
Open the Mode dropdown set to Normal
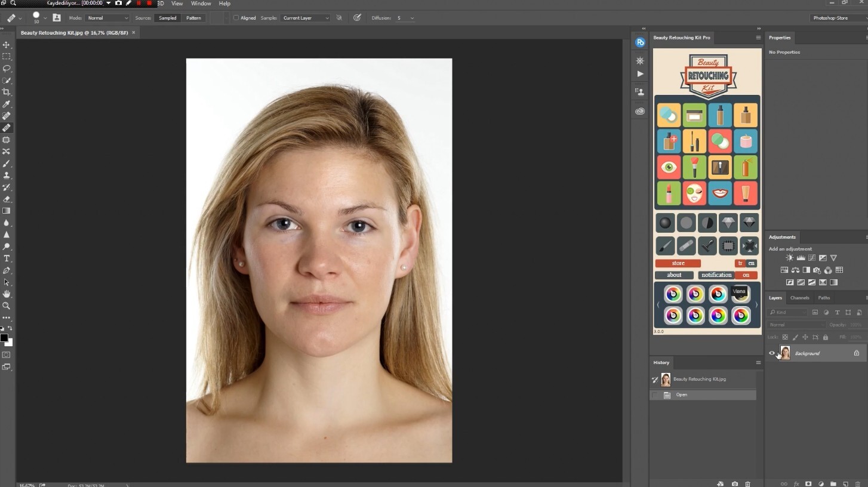pos(107,18)
